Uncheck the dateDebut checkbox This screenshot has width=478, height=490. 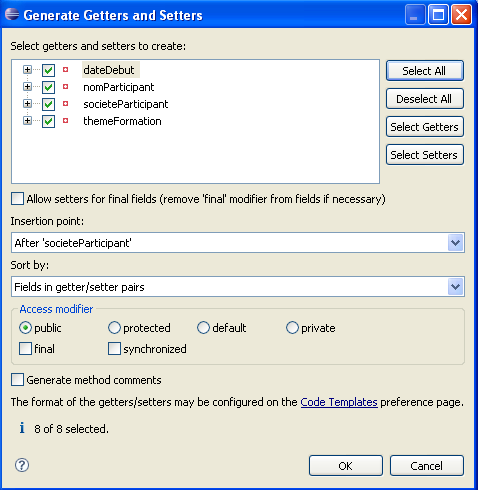pos(48,70)
